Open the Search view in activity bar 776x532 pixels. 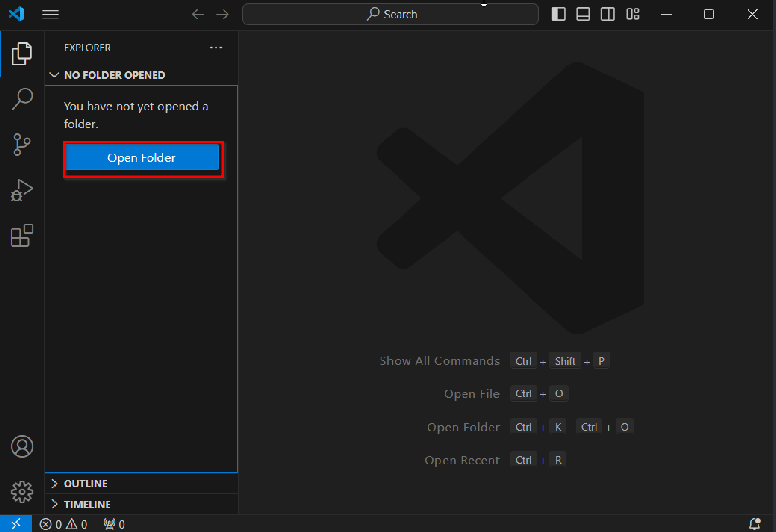pyautogui.click(x=22, y=99)
